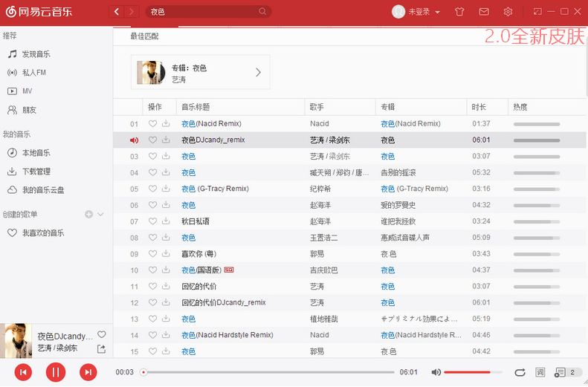Open the skin changer shirt icon
This screenshot has width=588, height=387.
click(459, 12)
